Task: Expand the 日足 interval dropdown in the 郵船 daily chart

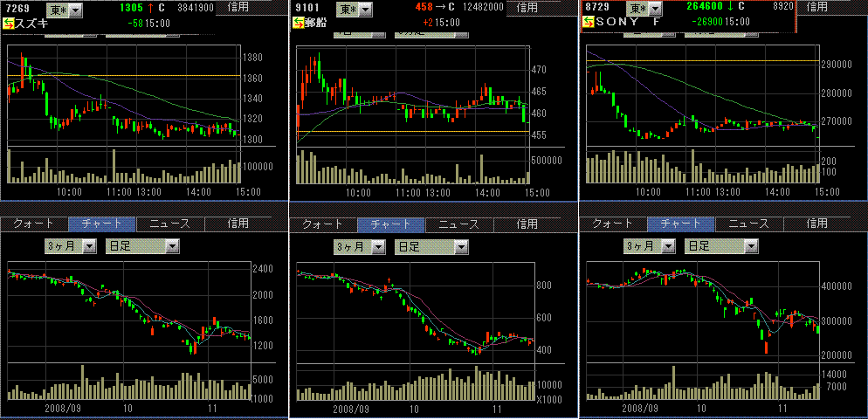Action: point(431,247)
